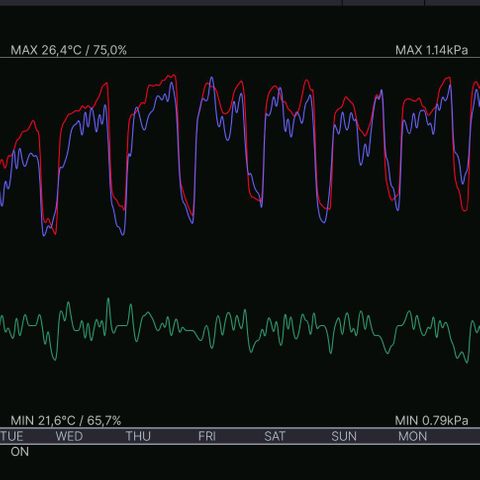This screenshot has height=480, width=480.
Task: Jump to SAT on the timeline
Action: pyautogui.click(x=275, y=436)
